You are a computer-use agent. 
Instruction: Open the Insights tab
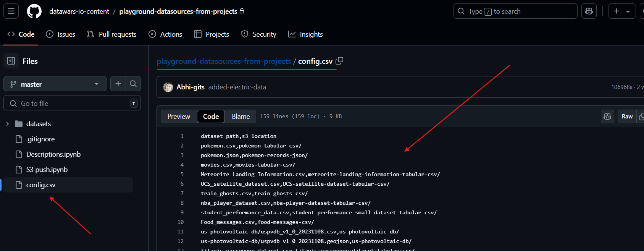[305, 34]
